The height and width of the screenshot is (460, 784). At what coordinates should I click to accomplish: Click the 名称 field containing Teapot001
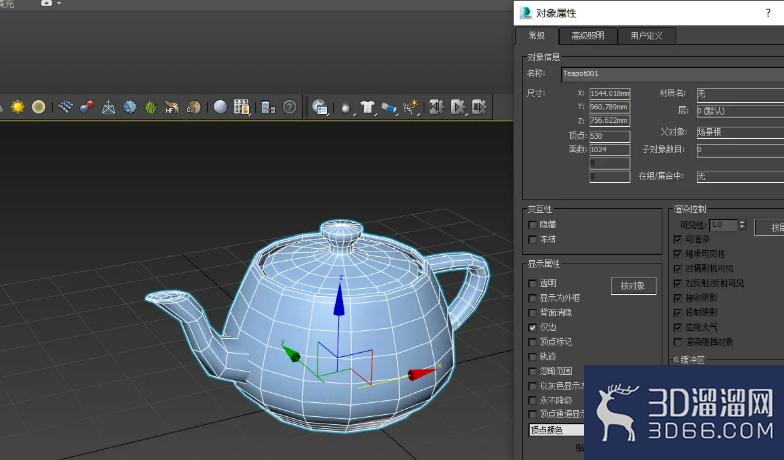click(x=672, y=74)
